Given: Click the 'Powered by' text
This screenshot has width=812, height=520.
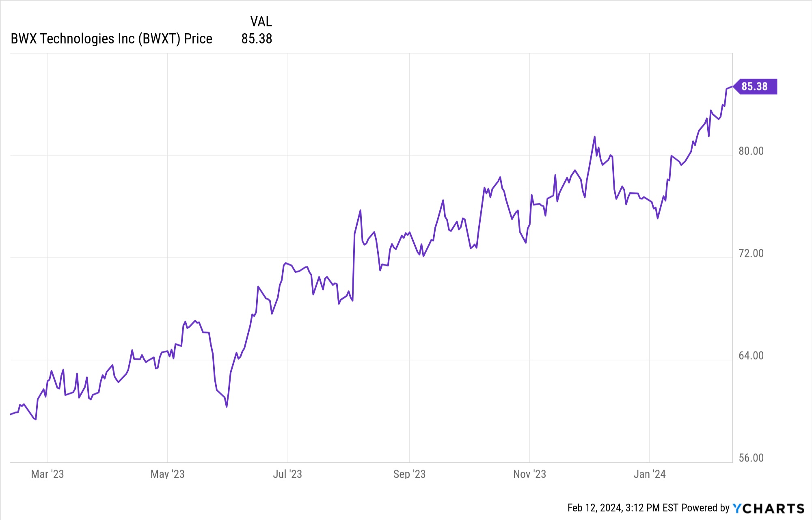Looking at the screenshot, I should click(706, 508).
